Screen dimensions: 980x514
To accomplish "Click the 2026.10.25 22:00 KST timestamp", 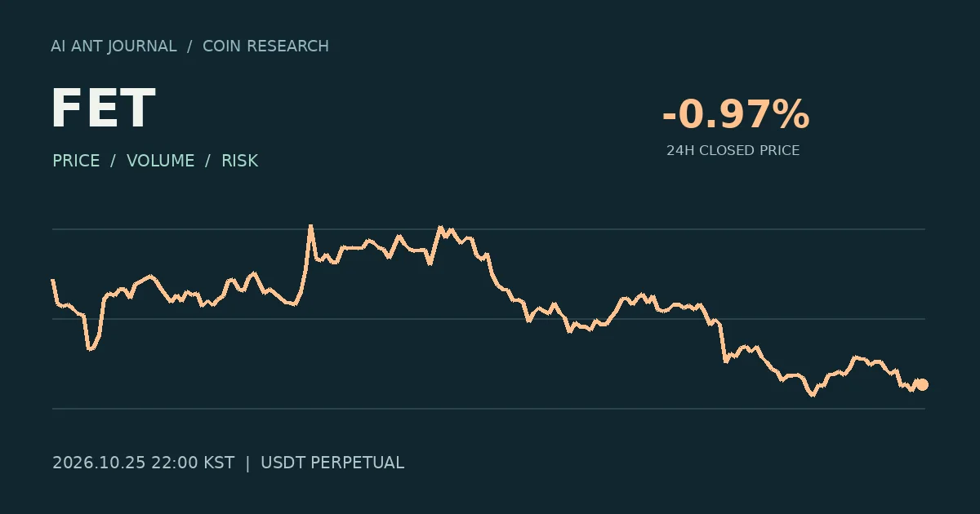I will pos(143,463).
